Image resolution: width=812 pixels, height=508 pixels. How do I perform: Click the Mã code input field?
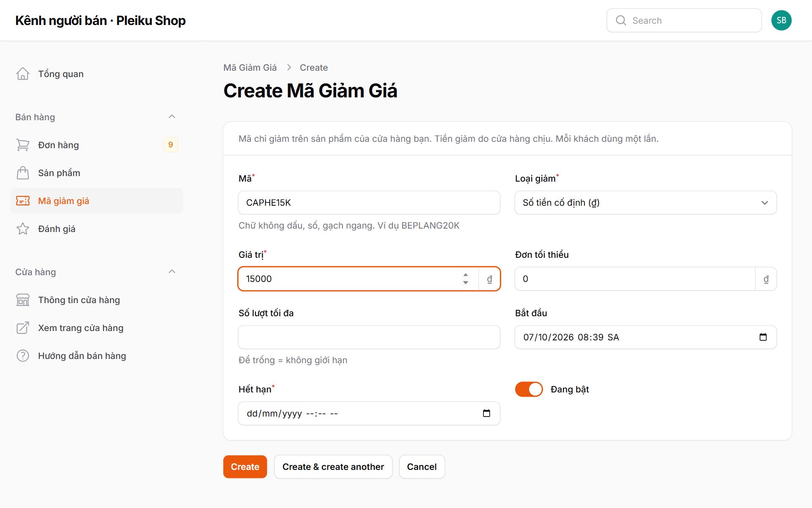coord(369,202)
